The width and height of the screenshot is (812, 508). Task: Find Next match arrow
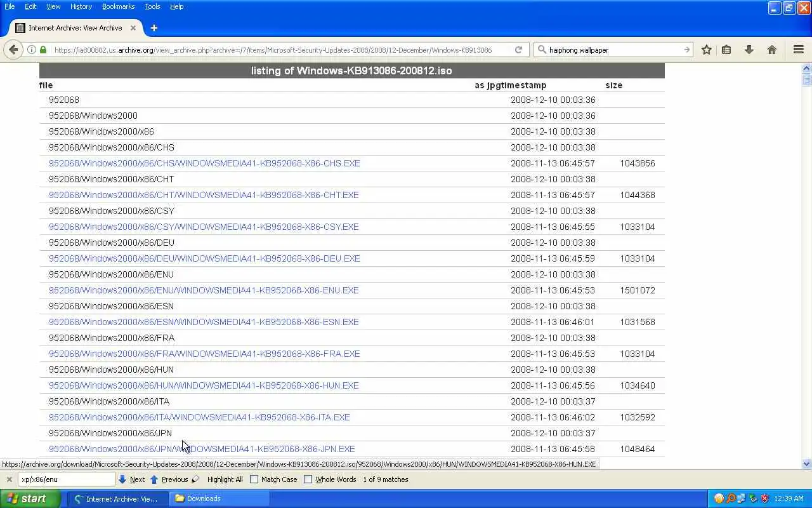[131, 479]
